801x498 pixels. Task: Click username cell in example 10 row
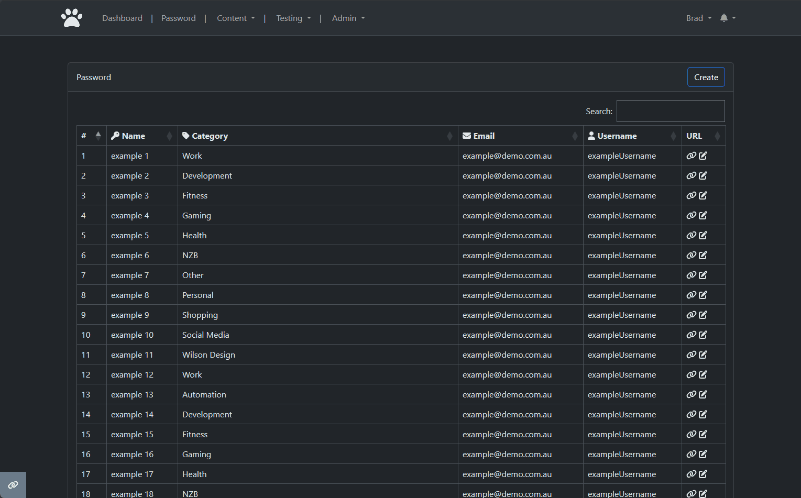[x=632, y=335]
